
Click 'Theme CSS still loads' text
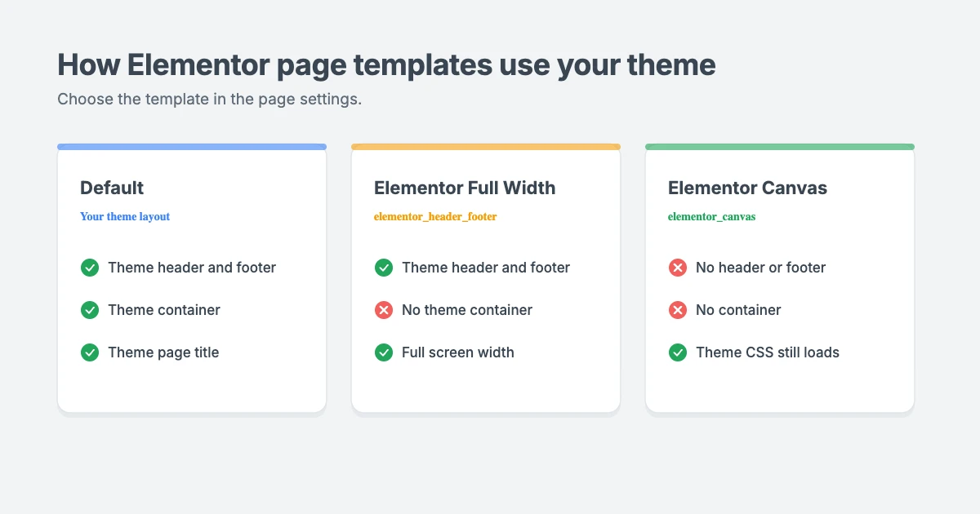(x=768, y=352)
